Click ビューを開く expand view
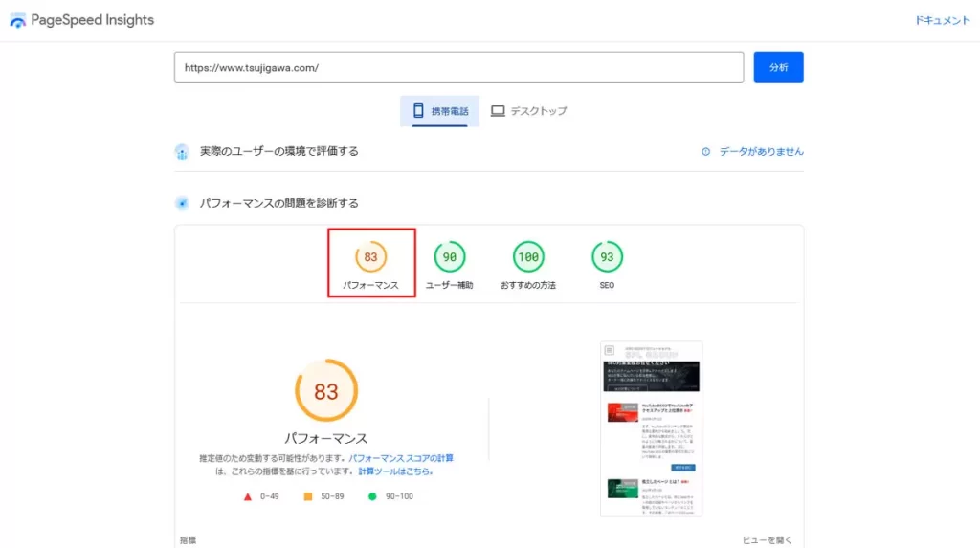 pos(767,540)
